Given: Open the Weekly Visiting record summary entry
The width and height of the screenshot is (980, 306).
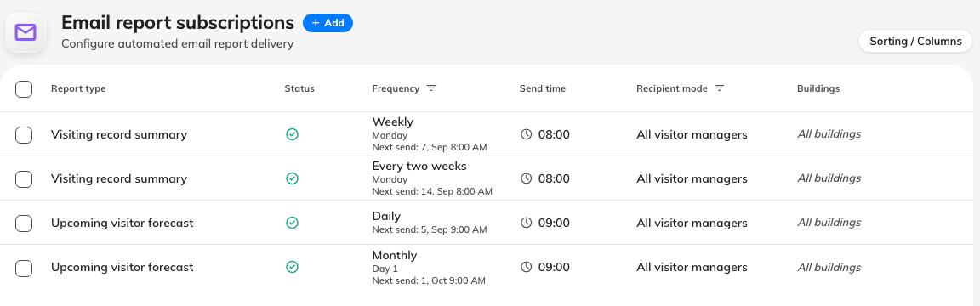Looking at the screenshot, I should (x=119, y=134).
